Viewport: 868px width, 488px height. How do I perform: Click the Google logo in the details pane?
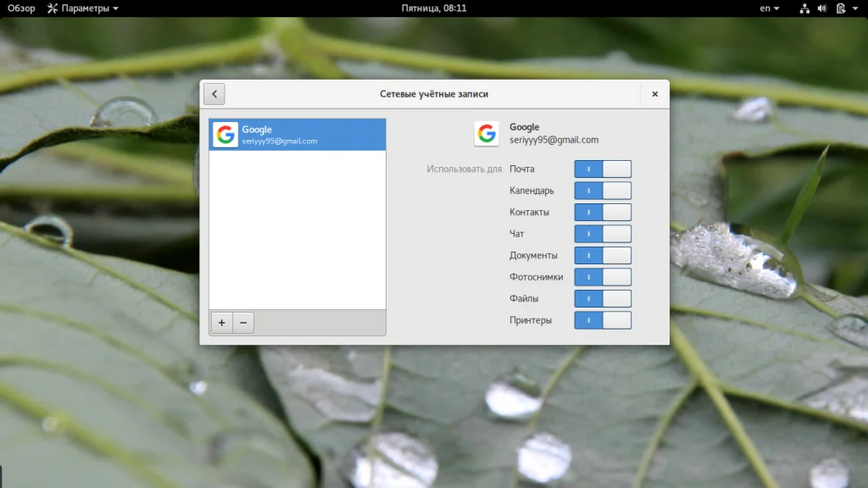point(487,133)
